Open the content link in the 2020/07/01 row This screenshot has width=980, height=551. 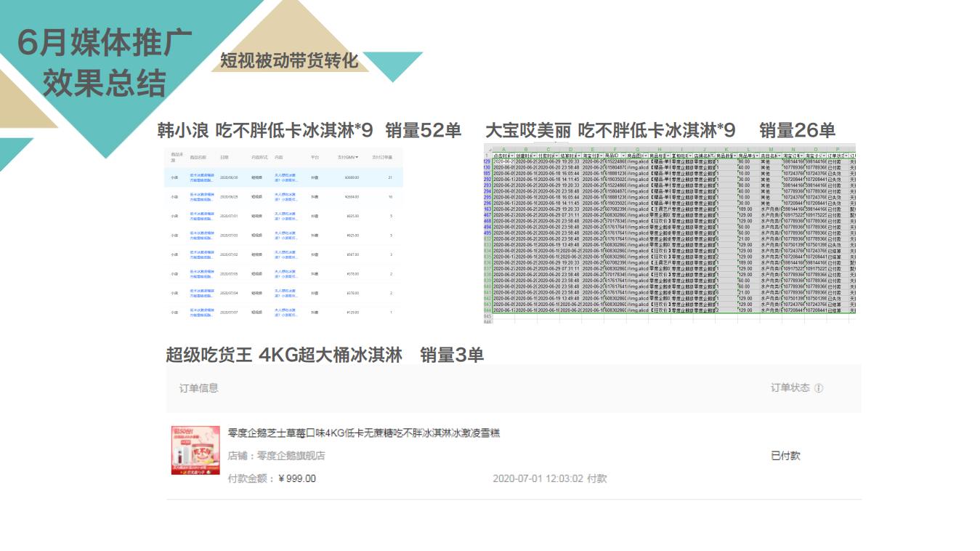(x=286, y=216)
